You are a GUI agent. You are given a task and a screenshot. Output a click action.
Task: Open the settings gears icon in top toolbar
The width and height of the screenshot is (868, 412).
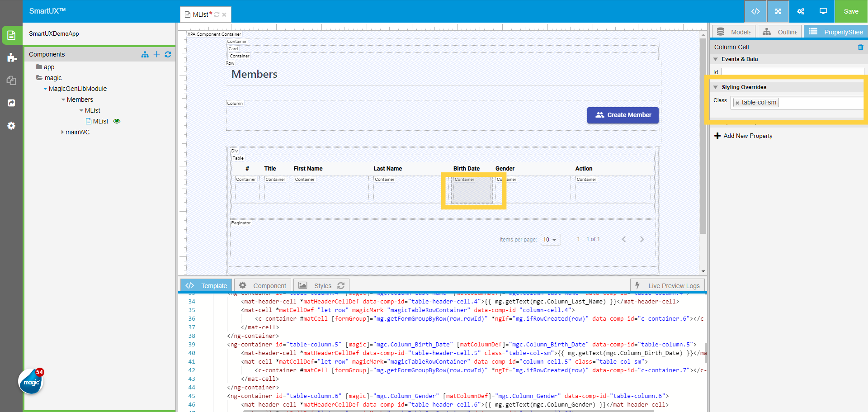pos(801,11)
